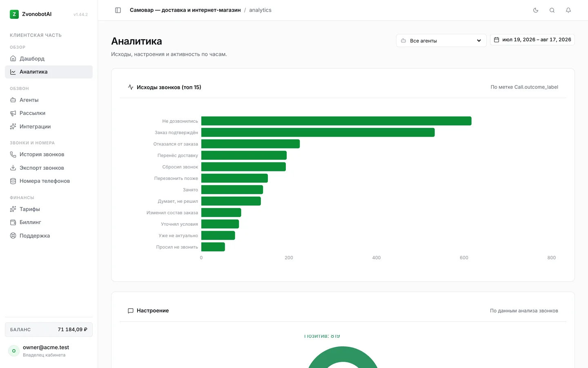Click the Не дозвонились bar
Image resolution: width=588 pixels, height=368 pixels.
pos(336,121)
